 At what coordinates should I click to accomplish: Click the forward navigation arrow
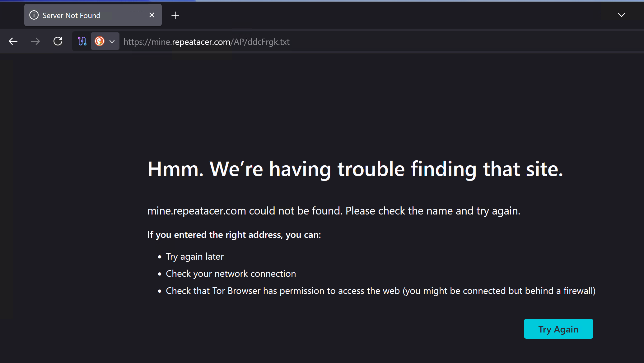click(35, 41)
